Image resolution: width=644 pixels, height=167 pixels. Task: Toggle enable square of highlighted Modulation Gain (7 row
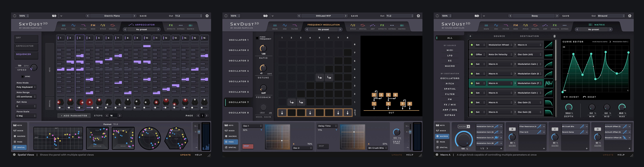point(472,83)
